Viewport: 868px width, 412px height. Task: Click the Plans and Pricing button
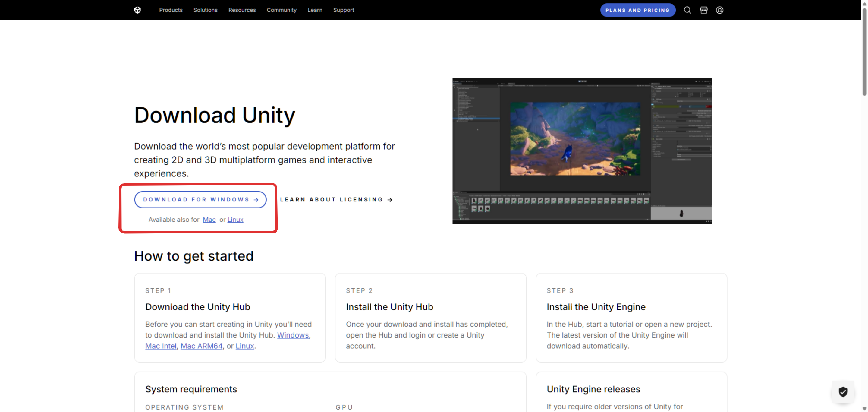pyautogui.click(x=637, y=10)
